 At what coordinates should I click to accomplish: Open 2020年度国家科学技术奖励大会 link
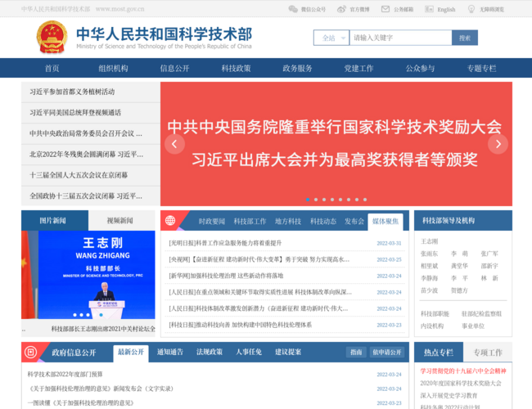tap(461, 383)
